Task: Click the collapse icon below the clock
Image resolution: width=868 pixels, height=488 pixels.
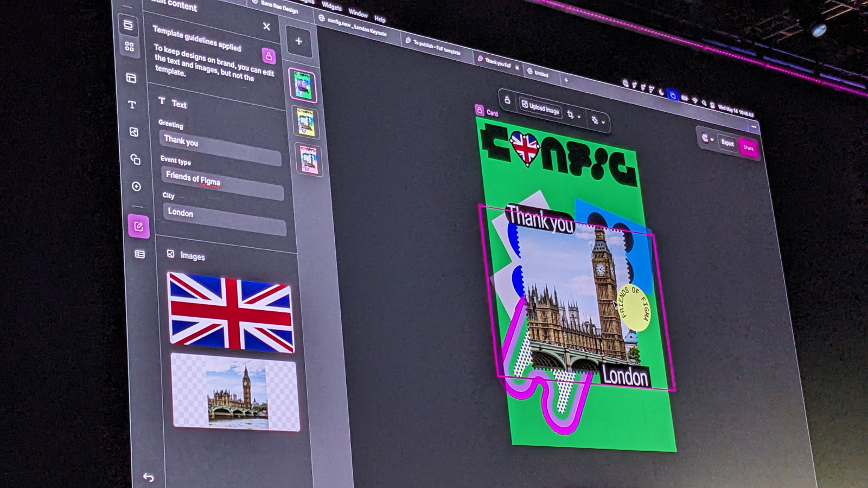Action: click(754, 126)
